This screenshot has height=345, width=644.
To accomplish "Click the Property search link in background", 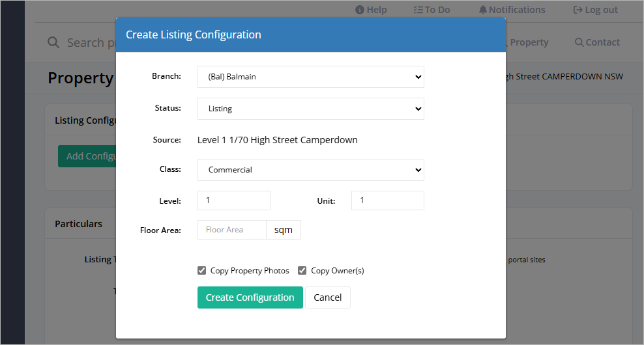I will (x=526, y=42).
